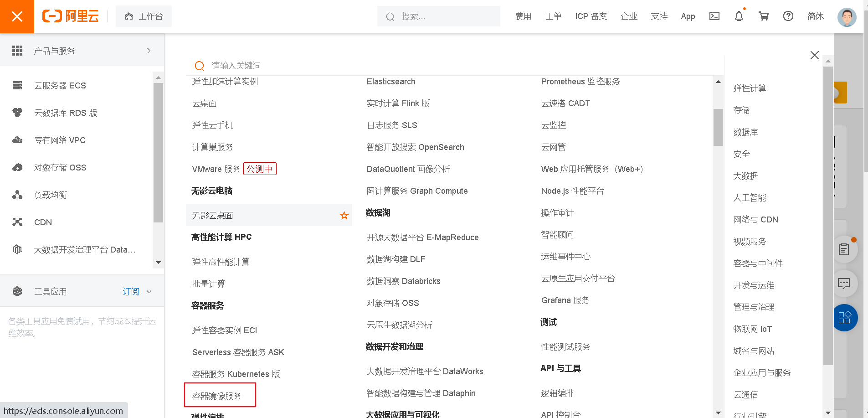Open 实时计算 Flink 版

coord(398,103)
